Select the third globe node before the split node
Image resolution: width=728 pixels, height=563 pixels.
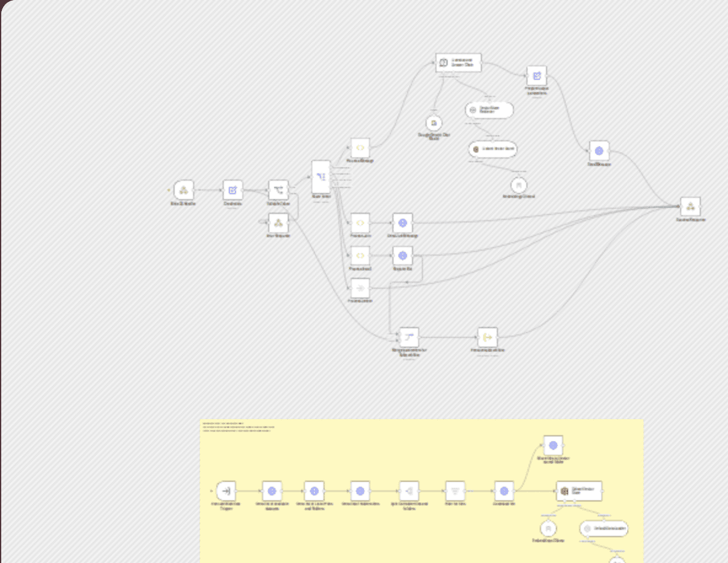360,491
